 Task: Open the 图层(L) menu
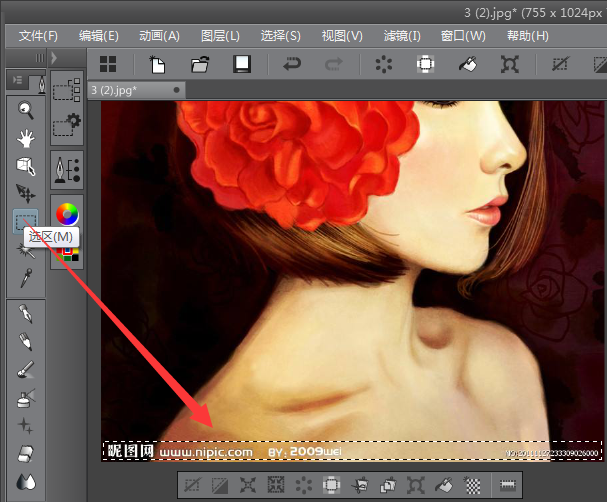coord(220,36)
